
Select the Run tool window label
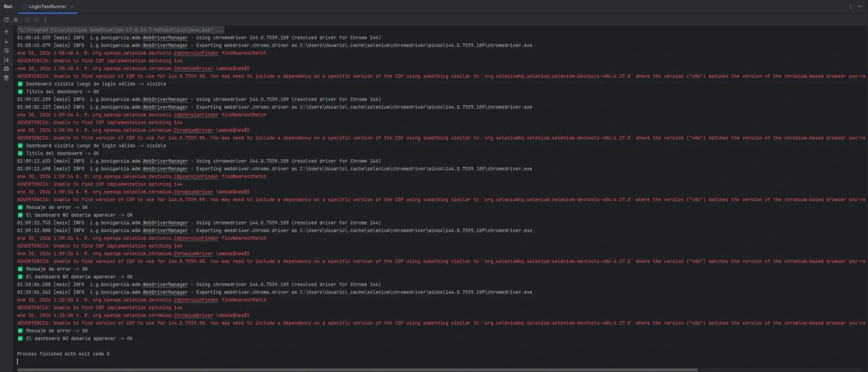point(7,7)
